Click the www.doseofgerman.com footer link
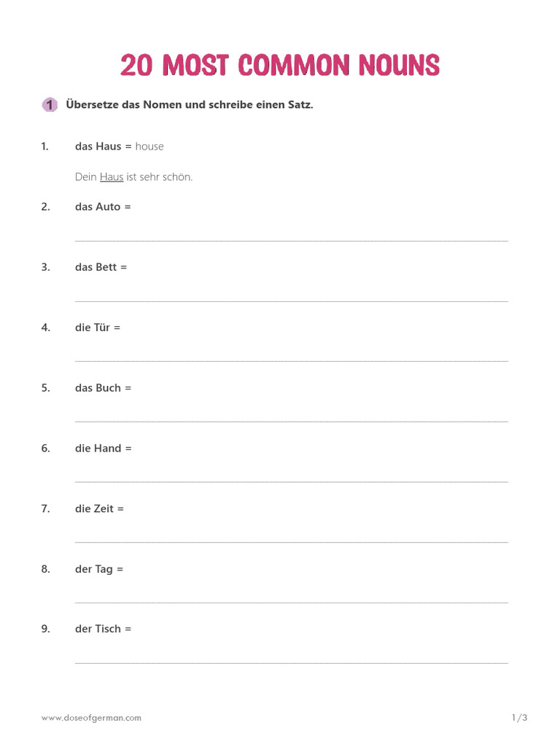Image resolution: width=560 pixels, height=747 pixels. (x=91, y=718)
